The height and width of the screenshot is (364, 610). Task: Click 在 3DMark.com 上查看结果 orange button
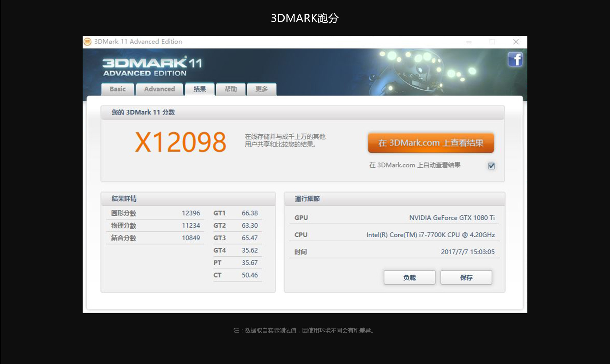coord(431,143)
